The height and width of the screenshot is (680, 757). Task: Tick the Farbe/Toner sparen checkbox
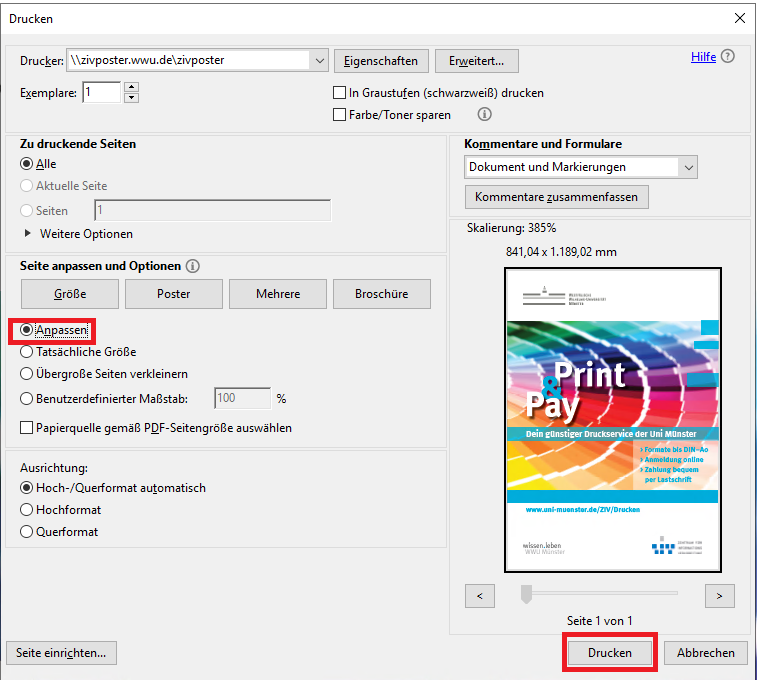(339, 114)
